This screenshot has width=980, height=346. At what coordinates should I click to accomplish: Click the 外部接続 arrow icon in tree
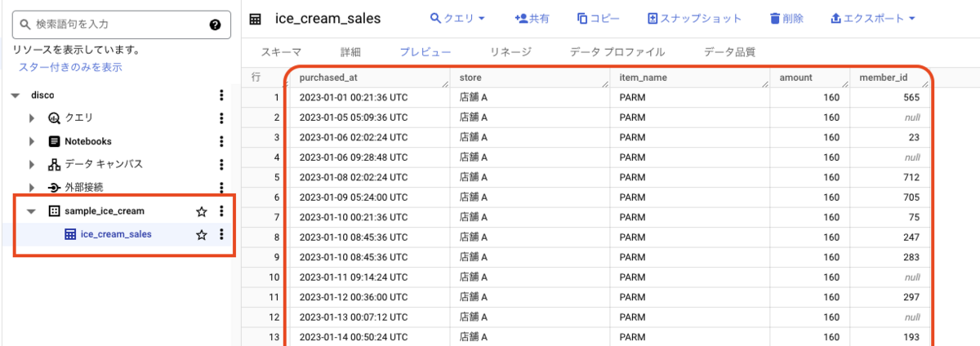tap(54, 187)
